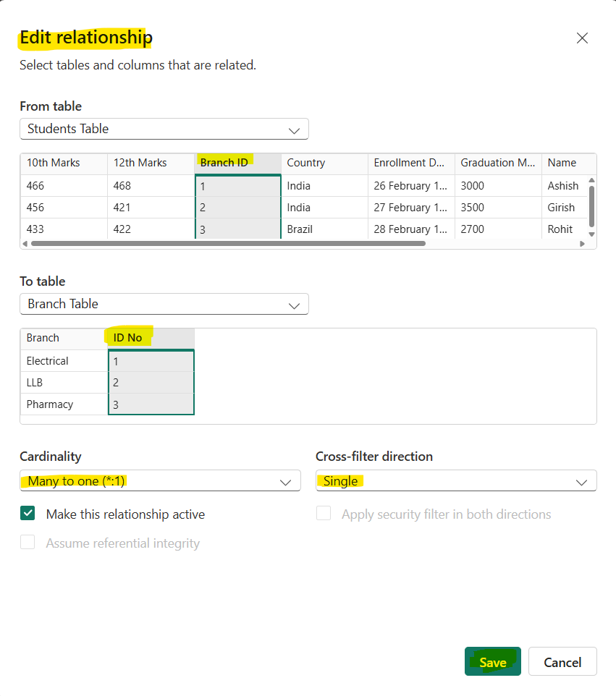The height and width of the screenshot is (696, 616).
Task: Toggle Assume referential integrity
Action: [x=27, y=543]
